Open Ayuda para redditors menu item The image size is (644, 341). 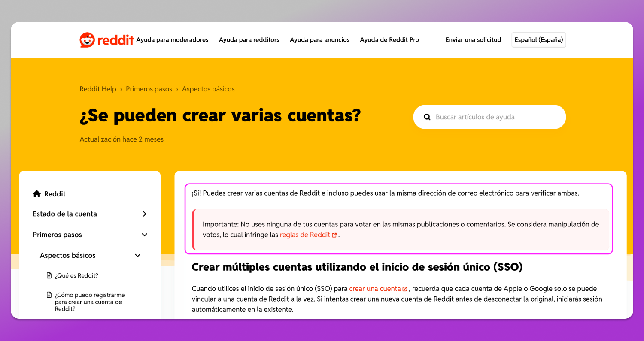[x=249, y=40]
